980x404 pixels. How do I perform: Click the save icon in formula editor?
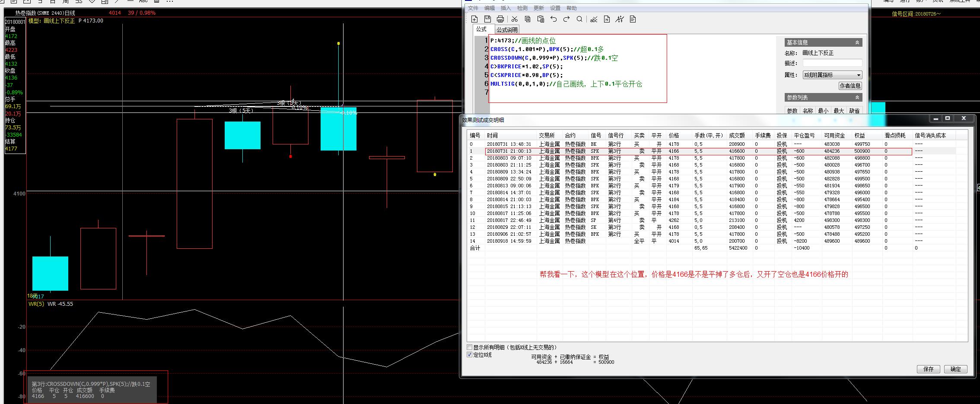tap(487, 19)
